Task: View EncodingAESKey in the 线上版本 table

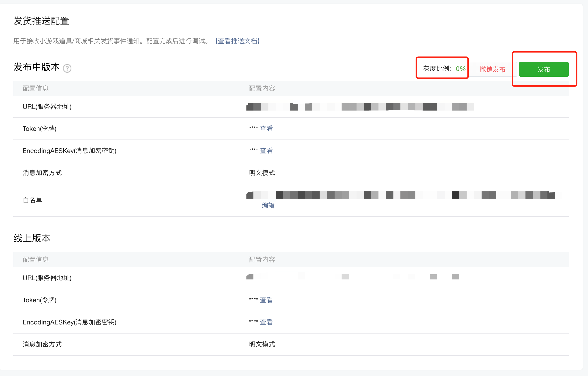Action: click(266, 322)
